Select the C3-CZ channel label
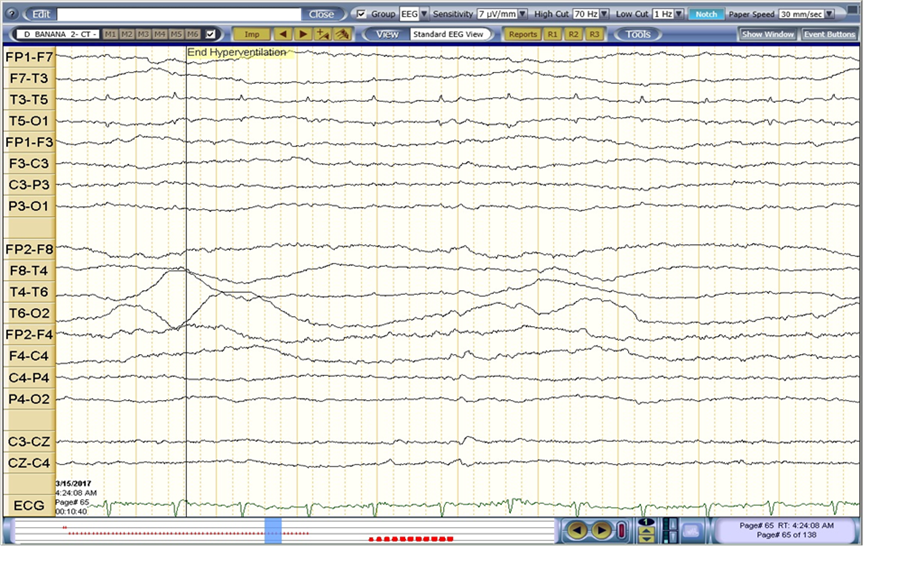The image size is (898, 575). 29,442
